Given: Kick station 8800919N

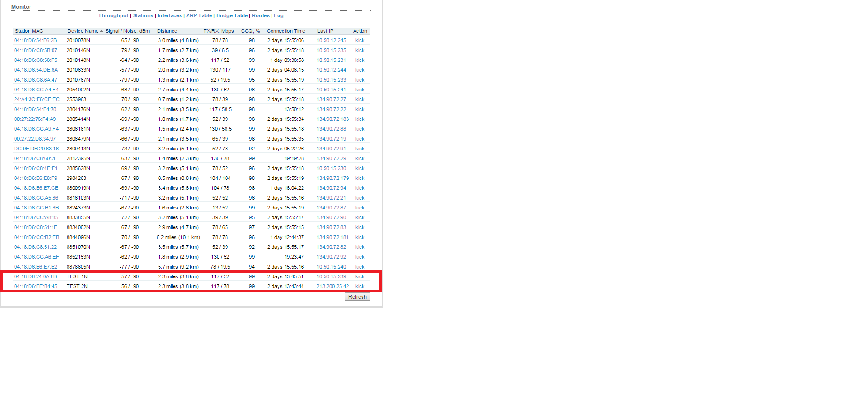Looking at the screenshot, I should coord(360,188).
